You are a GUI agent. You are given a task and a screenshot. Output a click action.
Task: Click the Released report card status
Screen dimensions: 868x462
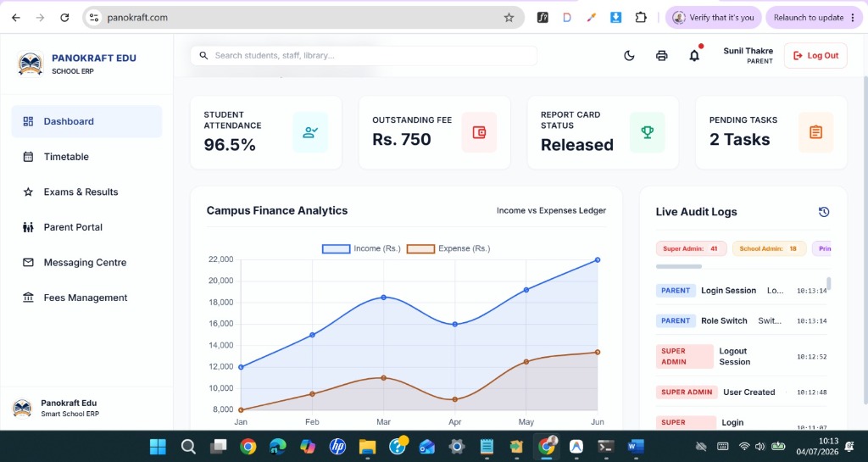576,144
